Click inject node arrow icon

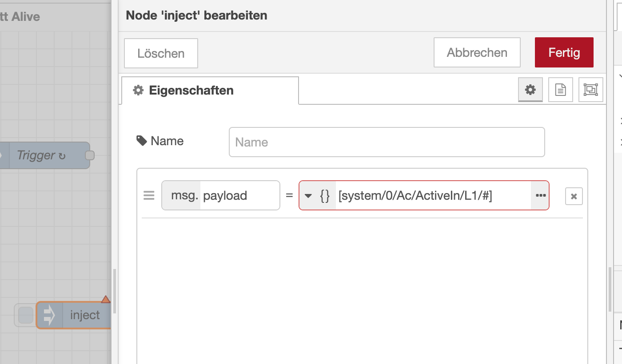click(49, 315)
